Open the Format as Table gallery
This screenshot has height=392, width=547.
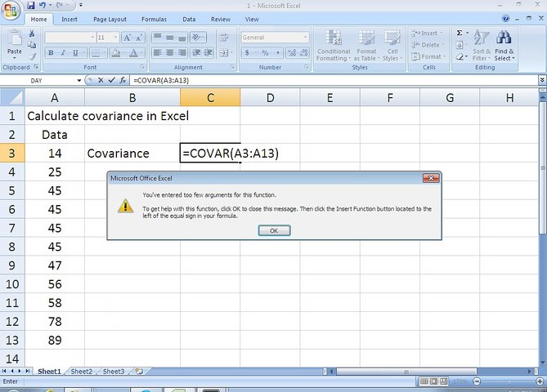[x=366, y=46]
